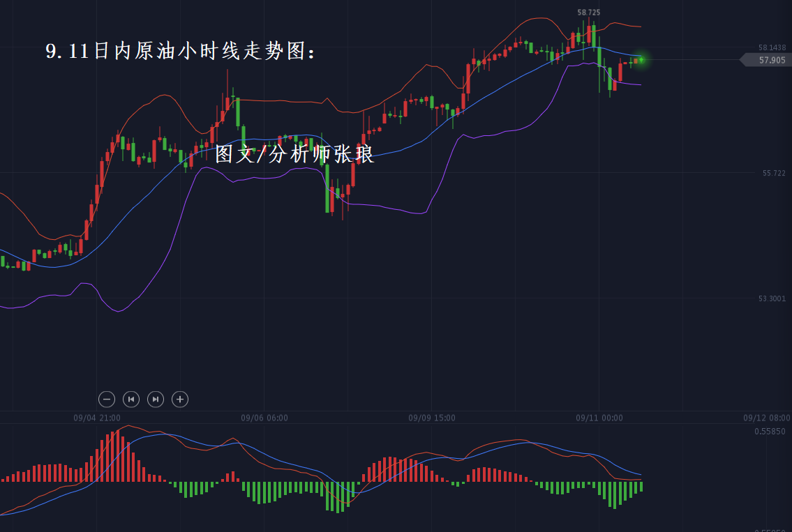The width and height of the screenshot is (792, 532).
Task: Click the 55.722 price axis label
Action: click(774, 173)
